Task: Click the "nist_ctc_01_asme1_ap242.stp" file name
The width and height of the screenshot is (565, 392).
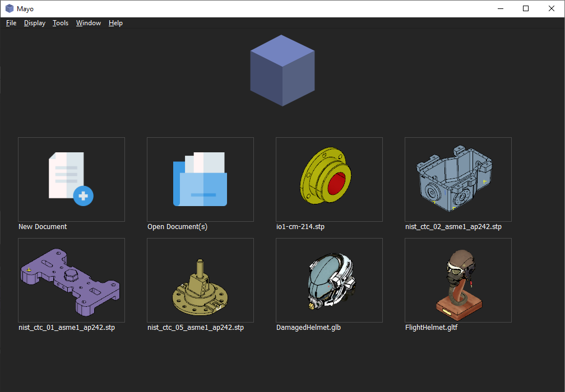Action: point(67,328)
